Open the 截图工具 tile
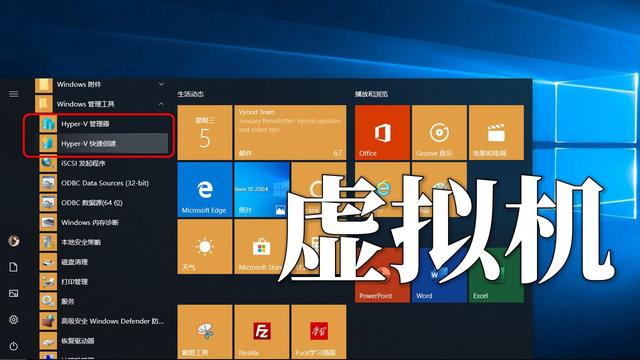 tap(205, 332)
